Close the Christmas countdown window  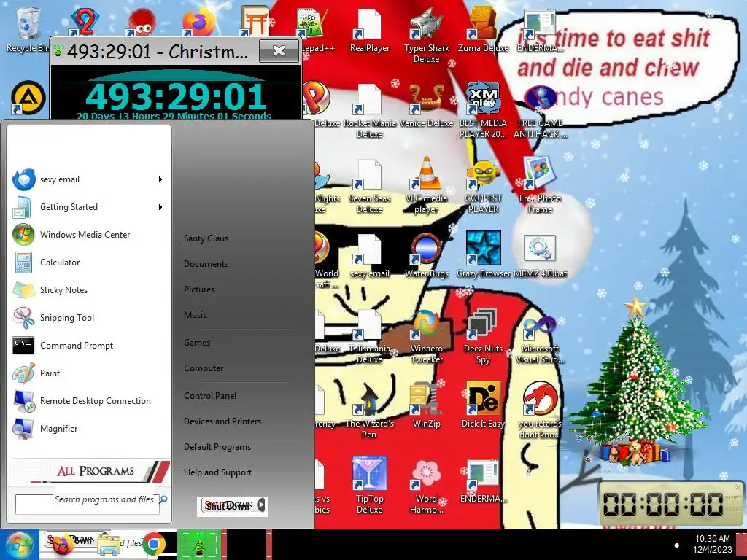pyautogui.click(x=279, y=50)
